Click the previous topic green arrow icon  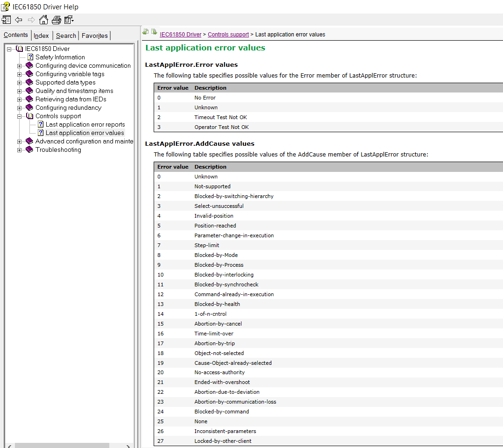coord(146,32)
